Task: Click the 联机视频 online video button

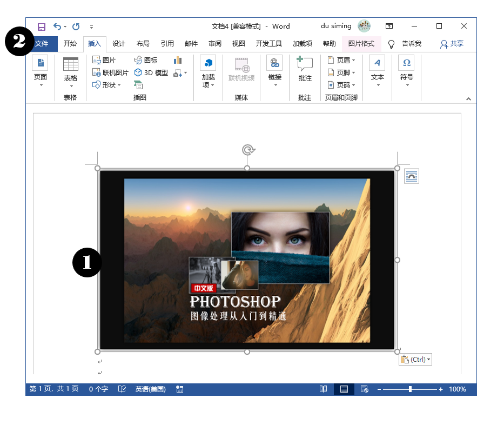Action: click(241, 70)
